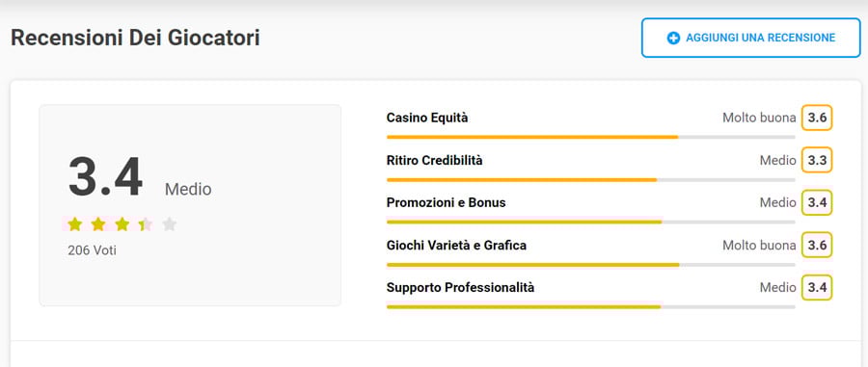Click the third yellow star
The image size is (868, 367).
coord(122,223)
